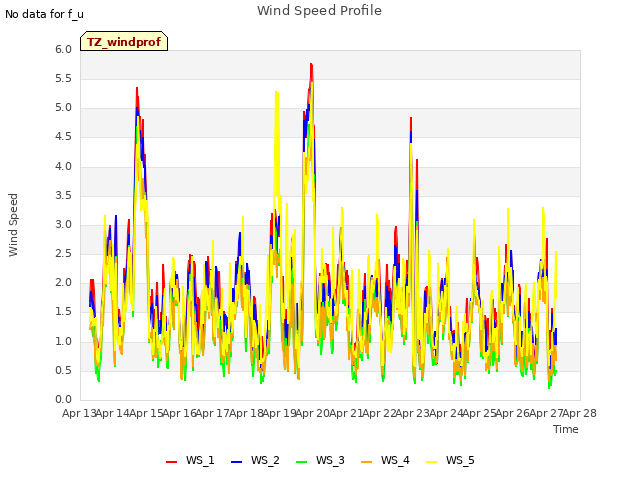This screenshot has height=480, width=640.
Task: Click the blue WS_2 legend color marker
Action: 236,462
